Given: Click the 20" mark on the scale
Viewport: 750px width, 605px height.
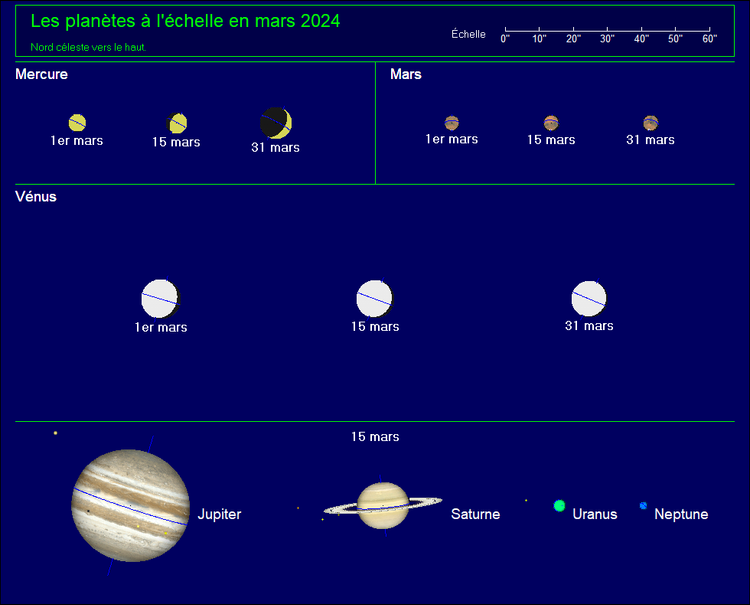Looking at the screenshot, I should (x=573, y=38).
